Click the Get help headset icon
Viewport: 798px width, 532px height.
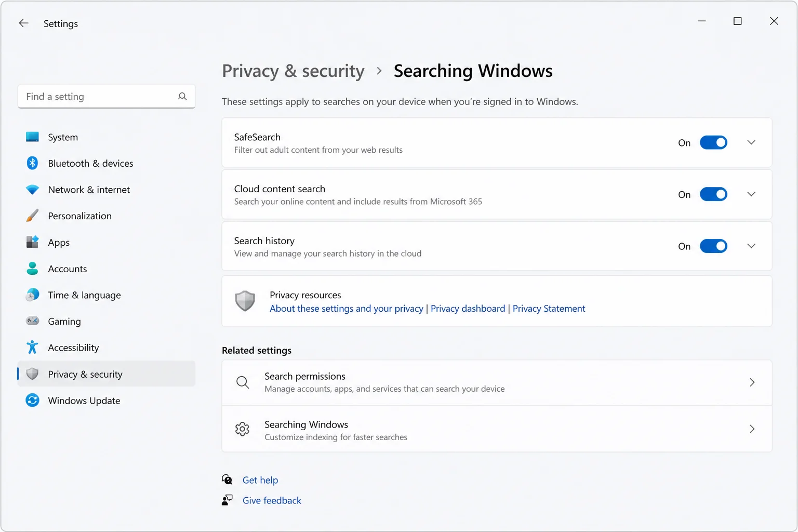pyautogui.click(x=227, y=480)
